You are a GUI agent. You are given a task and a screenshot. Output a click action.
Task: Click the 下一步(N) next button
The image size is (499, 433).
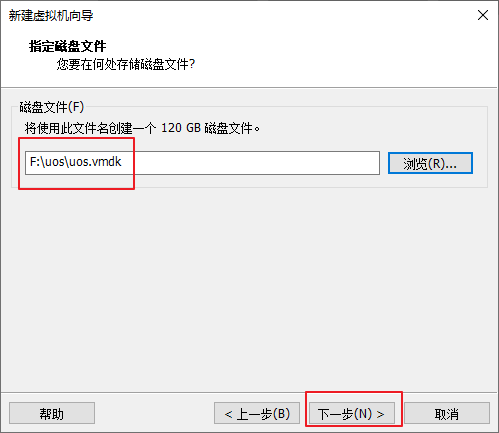352,413
